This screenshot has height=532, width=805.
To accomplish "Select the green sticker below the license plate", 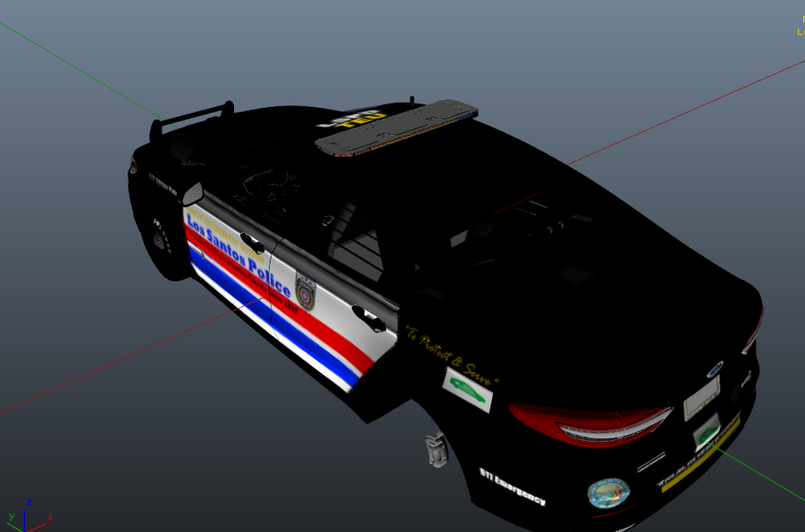I will 707,435.
